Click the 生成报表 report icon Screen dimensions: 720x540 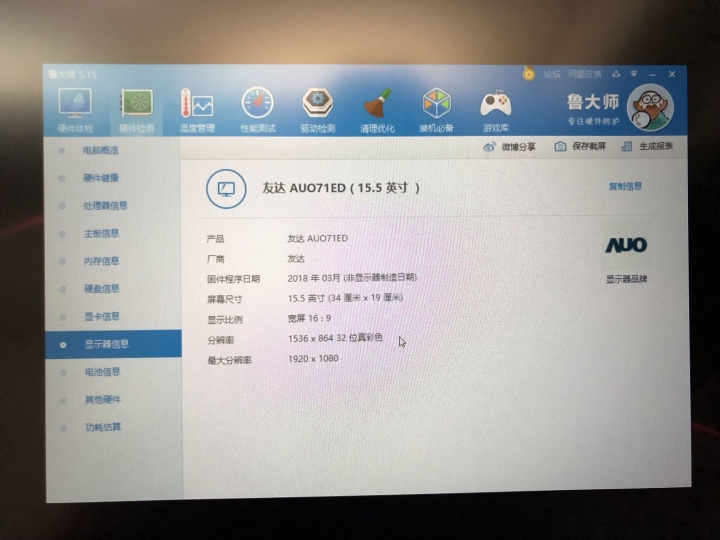(x=627, y=146)
